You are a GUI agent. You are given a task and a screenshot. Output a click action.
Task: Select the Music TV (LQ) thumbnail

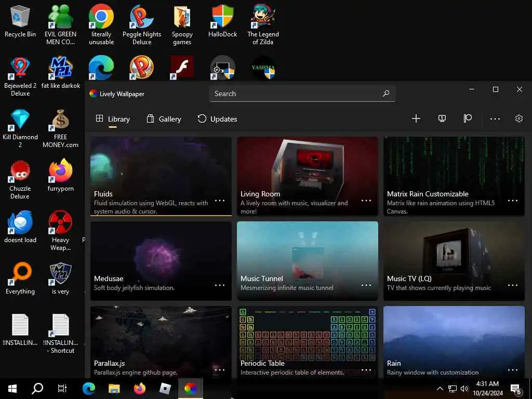[454, 261]
